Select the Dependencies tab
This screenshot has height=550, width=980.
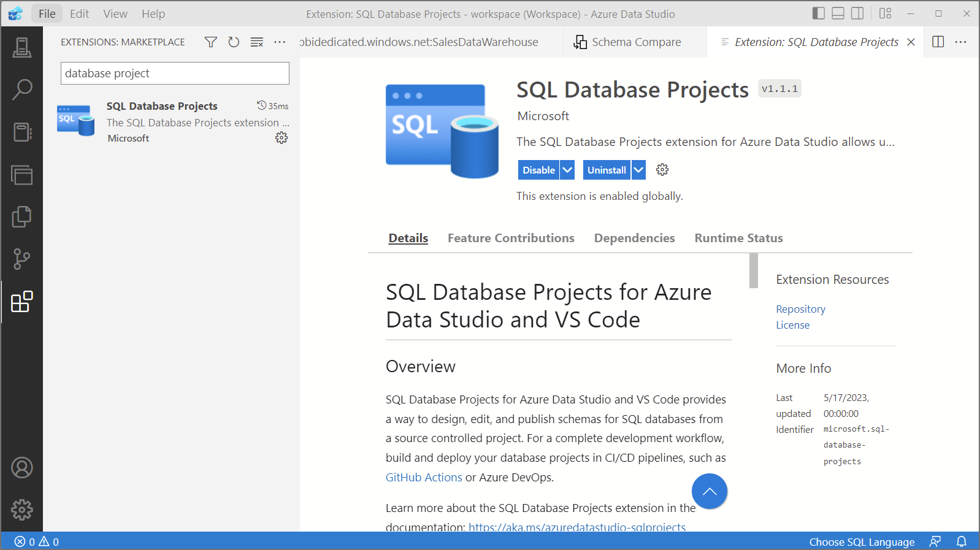pos(634,238)
